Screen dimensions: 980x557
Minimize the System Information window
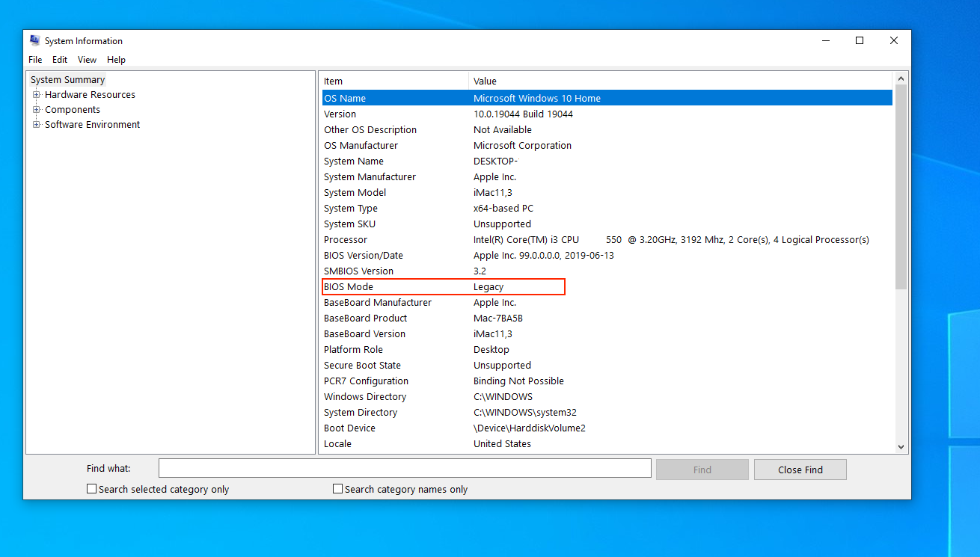point(825,40)
